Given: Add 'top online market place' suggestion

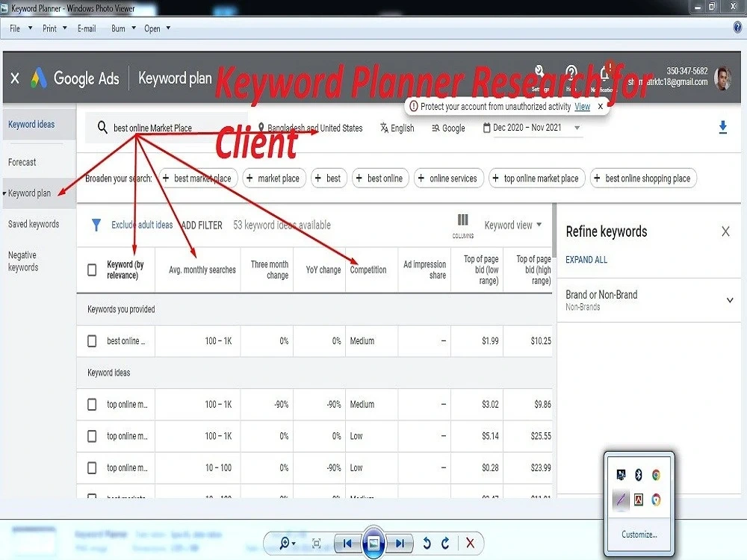Looking at the screenshot, I should click(536, 178).
